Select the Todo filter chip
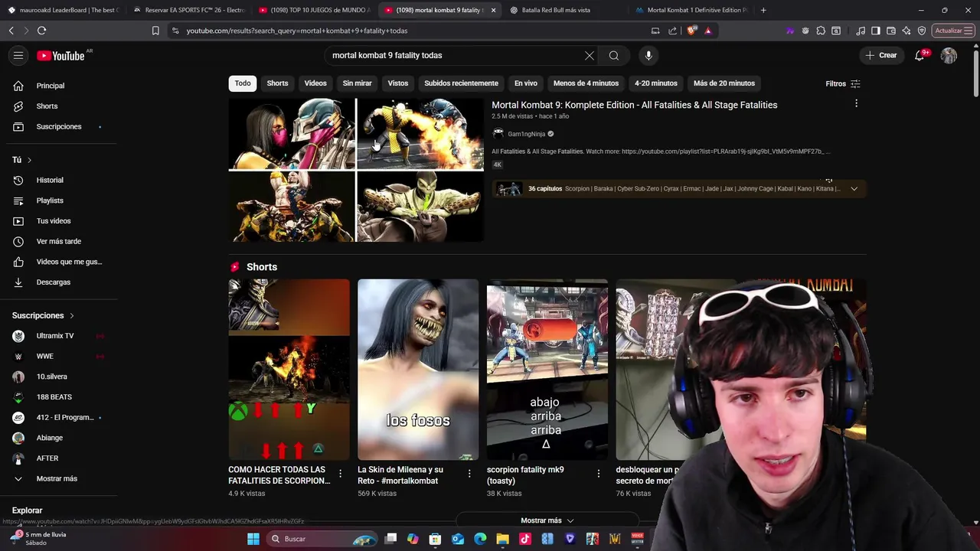Screen dimensions: 980x551 (x=243, y=83)
